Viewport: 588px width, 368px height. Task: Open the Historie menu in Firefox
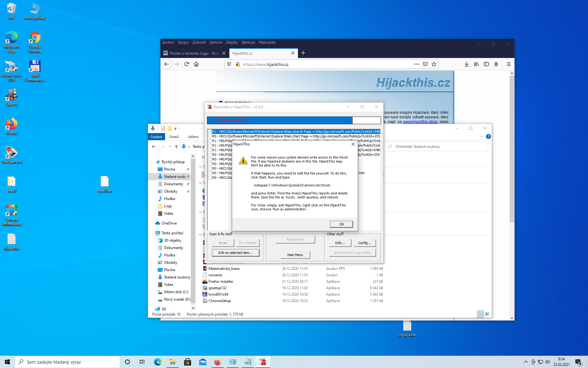(x=216, y=42)
